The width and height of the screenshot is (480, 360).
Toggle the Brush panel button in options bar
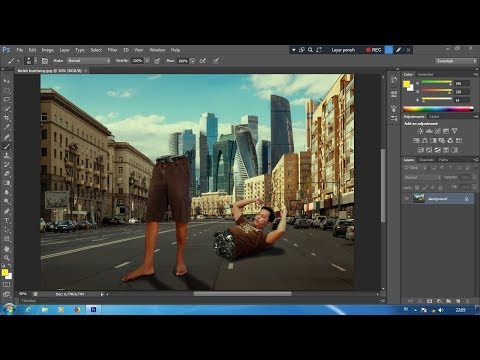[x=45, y=61]
